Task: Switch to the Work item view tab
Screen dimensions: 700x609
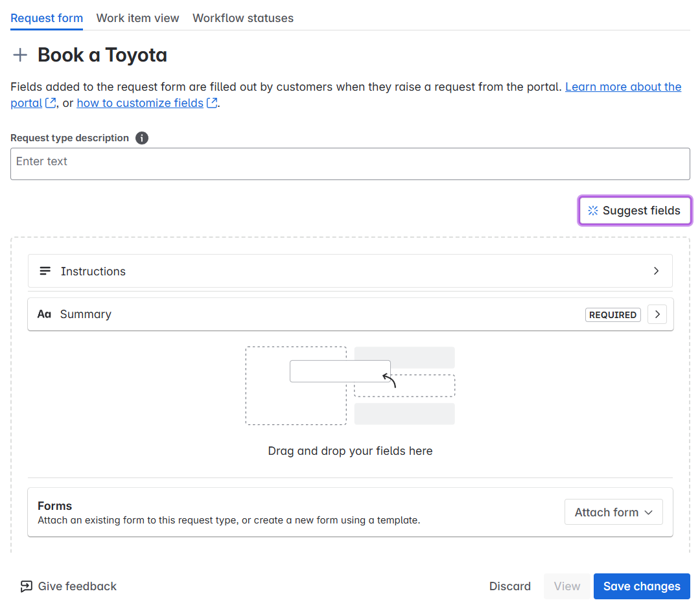Action: click(x=137, y=18)
